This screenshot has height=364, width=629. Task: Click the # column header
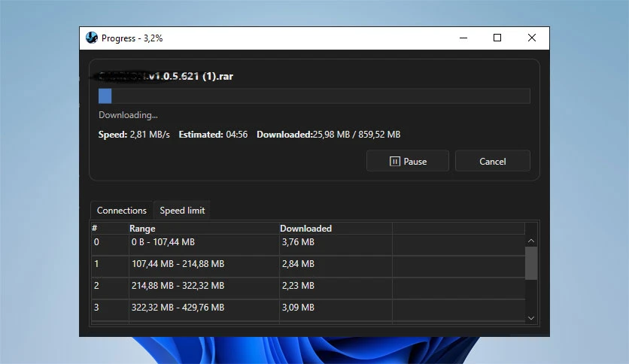(x=110, y=228)
